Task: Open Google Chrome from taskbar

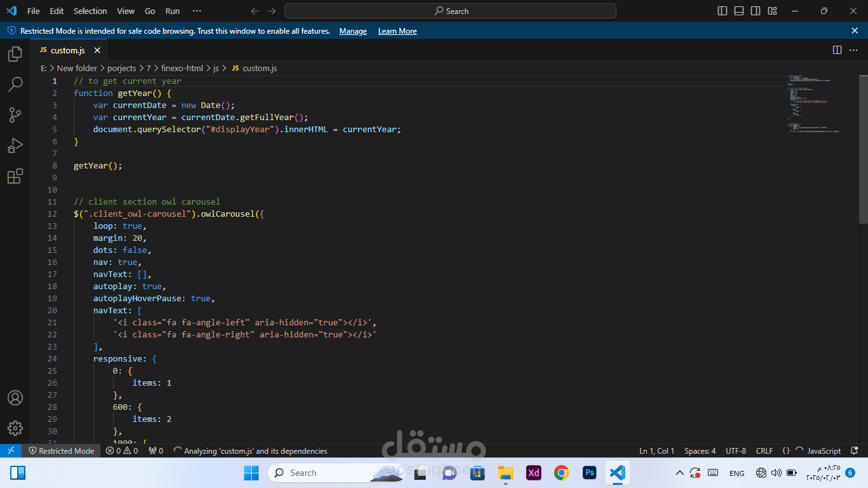Action: coord(561,473)
